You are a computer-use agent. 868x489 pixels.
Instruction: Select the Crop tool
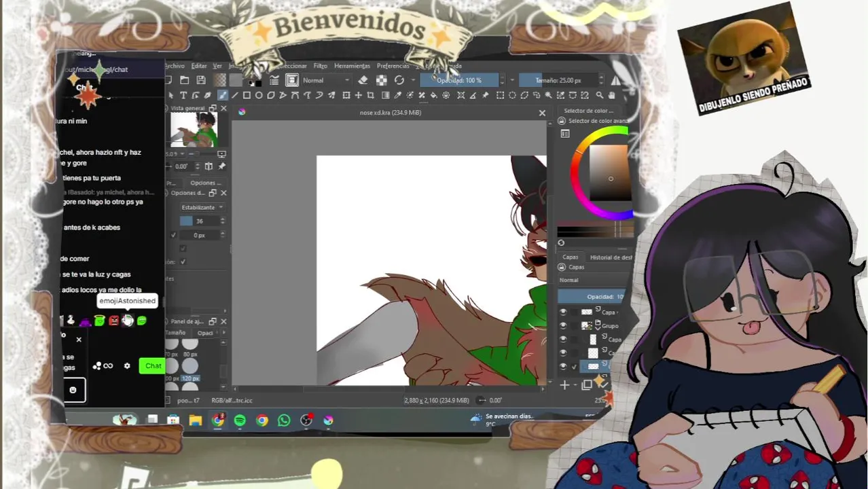pyautogui.click(x=371, y=96)
